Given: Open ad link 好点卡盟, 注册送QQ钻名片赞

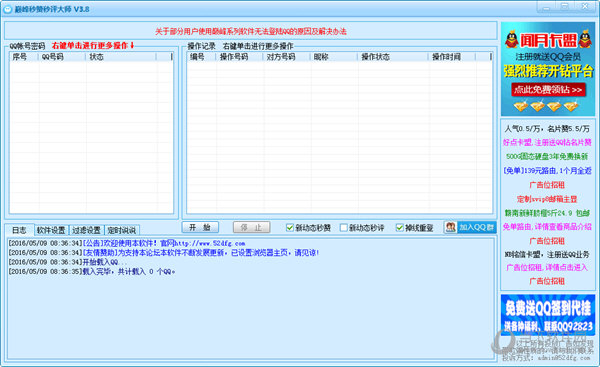Looking at the screenshot, I should 547,142.
